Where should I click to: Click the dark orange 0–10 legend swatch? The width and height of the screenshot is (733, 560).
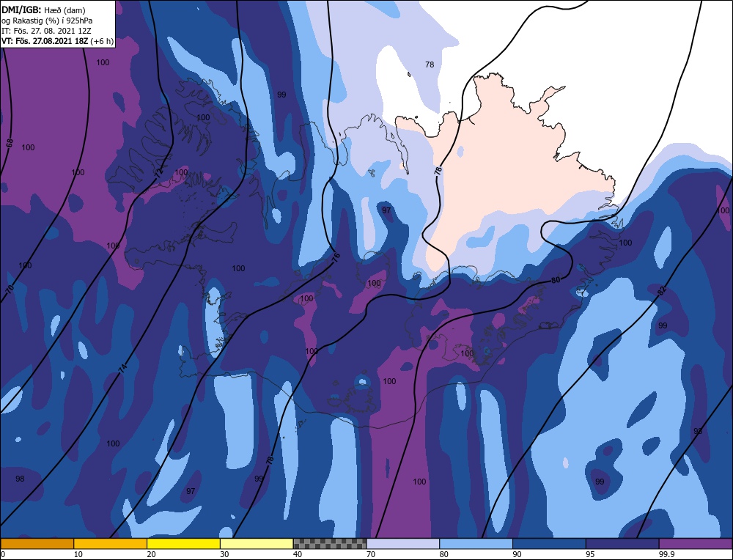pos(37,544)
